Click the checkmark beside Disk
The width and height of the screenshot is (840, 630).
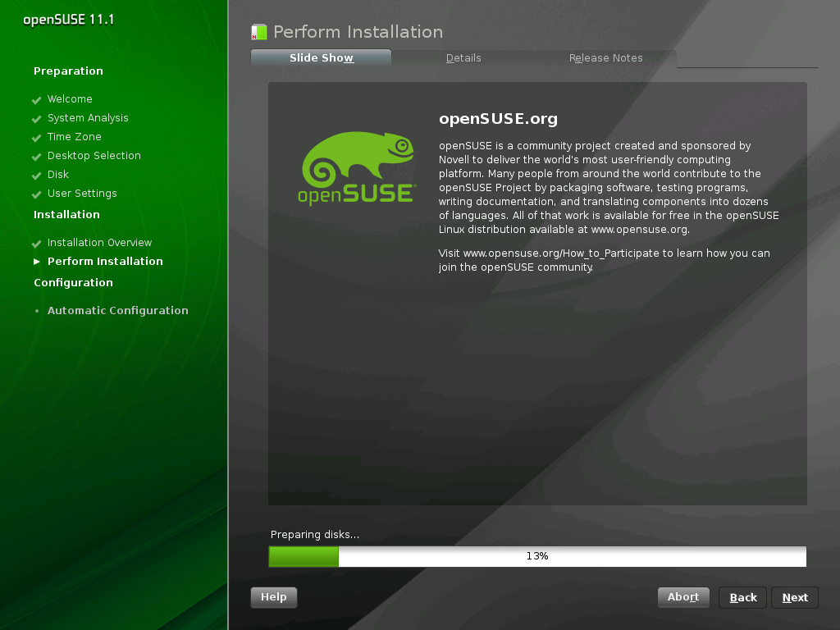tap(36, 175)
